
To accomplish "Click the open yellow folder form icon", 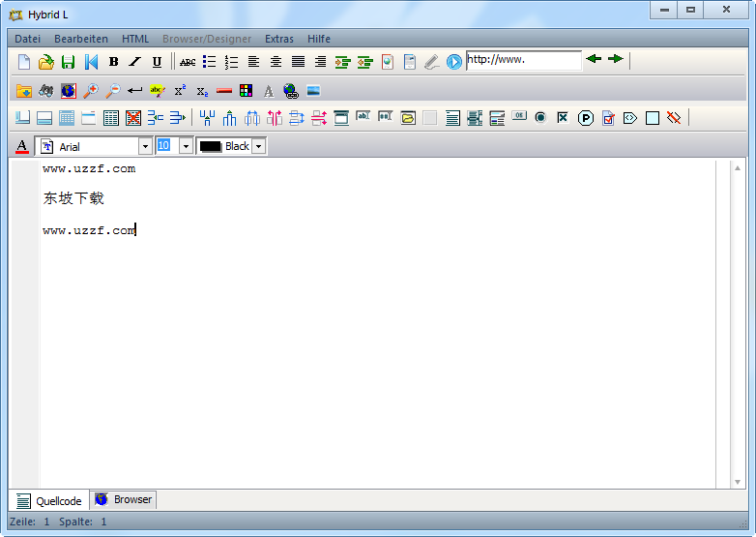I will (408, 118).
